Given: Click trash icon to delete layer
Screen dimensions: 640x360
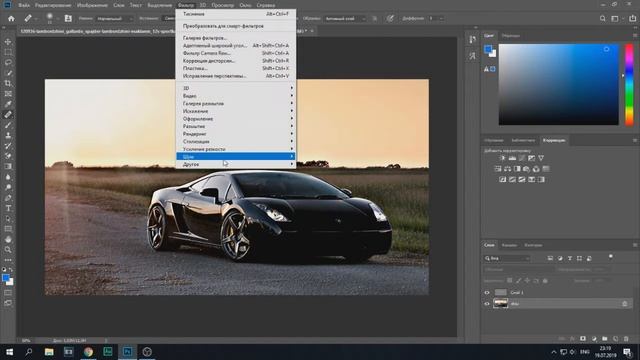Looking at the screenshot, I should coord(626,339).
